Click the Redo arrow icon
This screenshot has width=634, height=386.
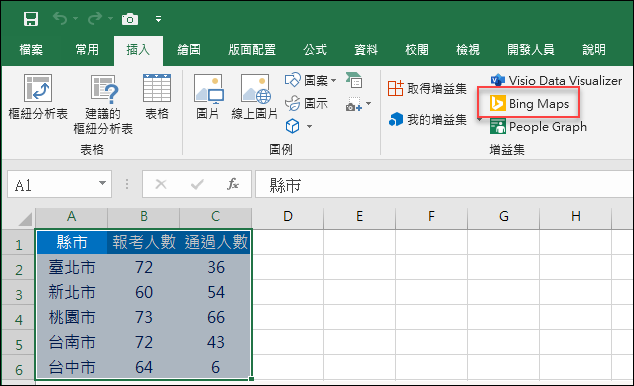(95, 19)
